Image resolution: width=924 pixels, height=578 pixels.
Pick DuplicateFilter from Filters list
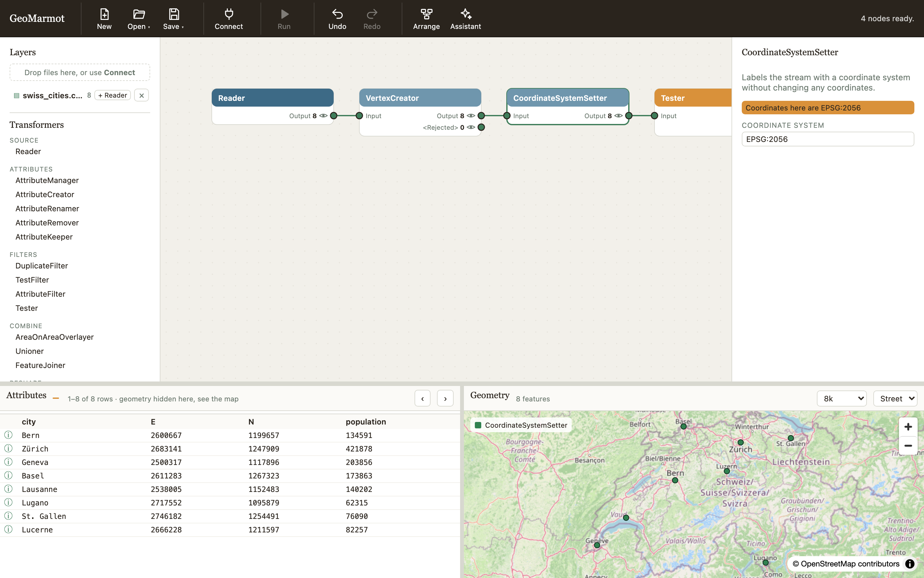click(x=42, y=266)
